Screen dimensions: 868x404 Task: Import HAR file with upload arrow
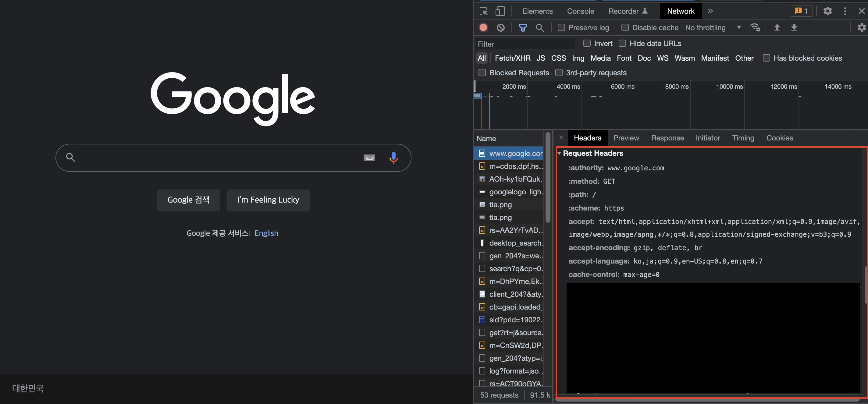(x=777, y=28)
